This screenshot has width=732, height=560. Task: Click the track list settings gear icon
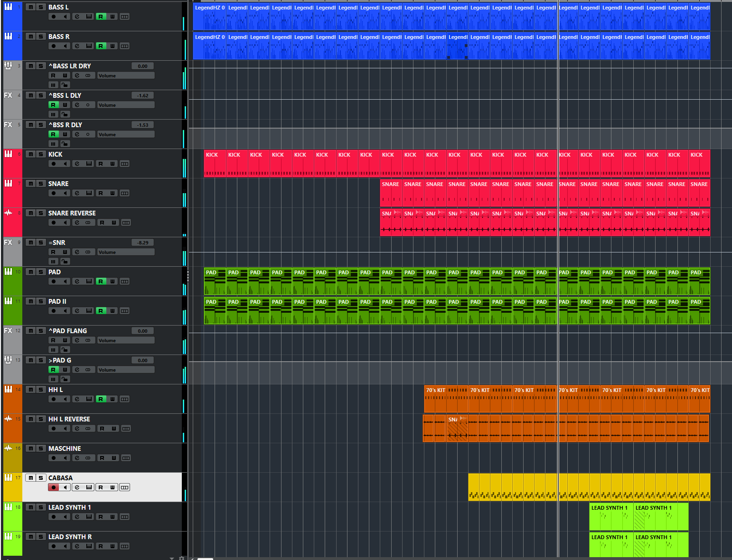coord(181,558)
